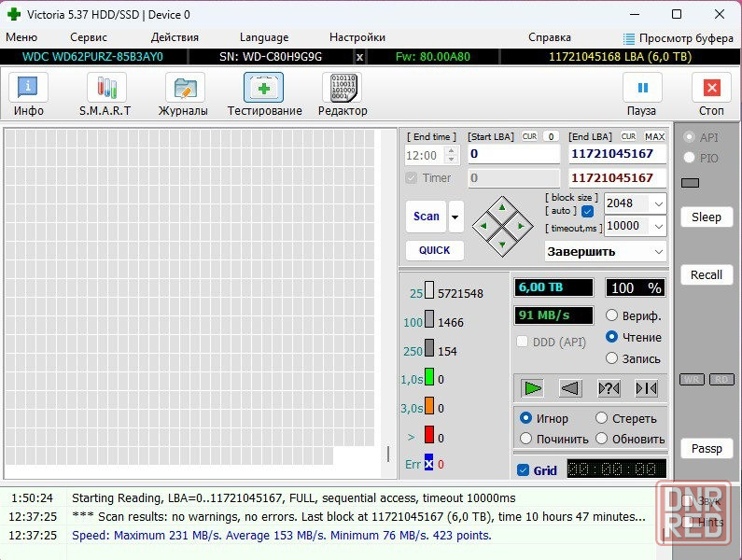The height and width of the screenshot is (560, 742).
Task: Click the CUR button beside Start LBA
Action: pos(529,136)
